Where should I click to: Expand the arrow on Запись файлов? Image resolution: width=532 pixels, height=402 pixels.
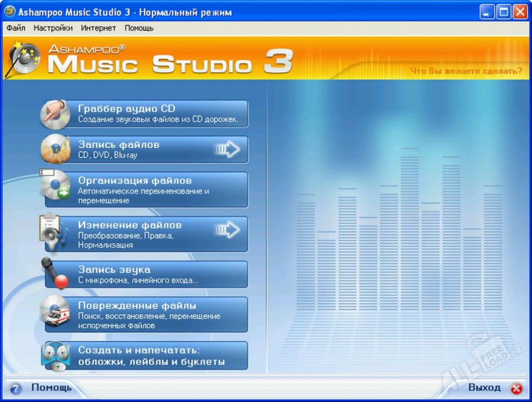(x=228, y=150)
